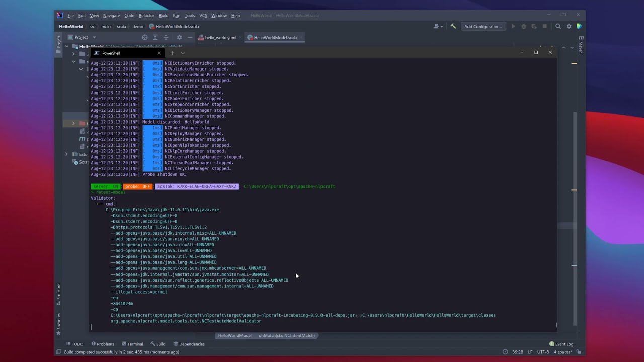Toggle the read-only lock icon
The height and width of the screenshot is (362, 644).
coord(578,352)
